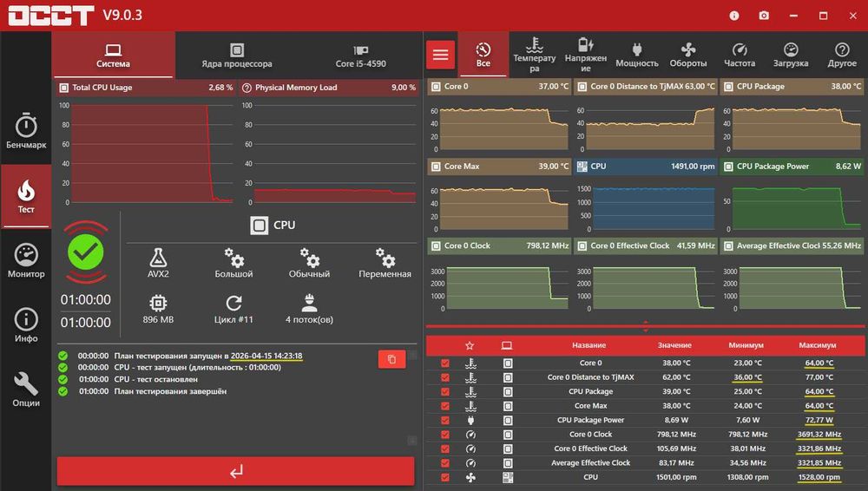Viewport: 868px width, 491px height.
Task: Click the 4 поток(ов) threads setting
Action: tap(309, 309)
